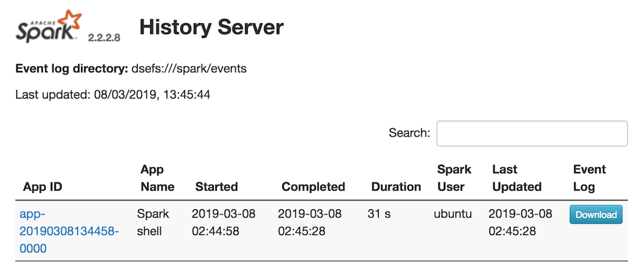Sort table by App ID column
644x264 pixels.
[42, 187]
